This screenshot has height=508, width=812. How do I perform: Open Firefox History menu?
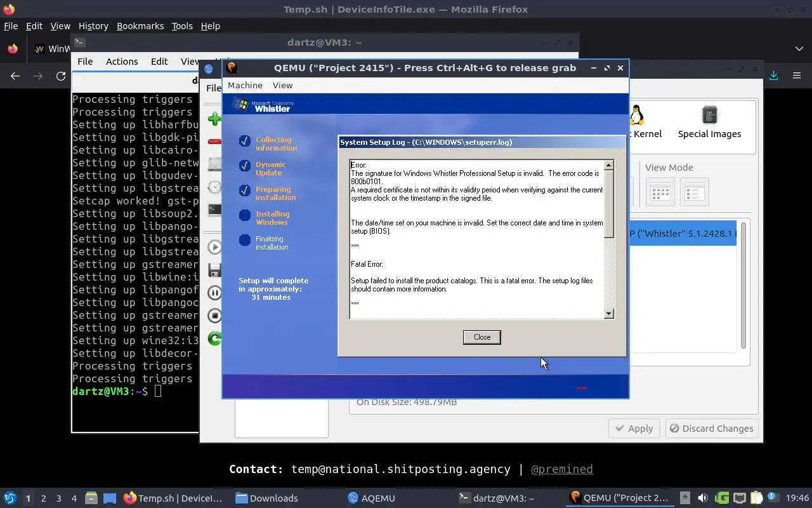tap(93, 26)
